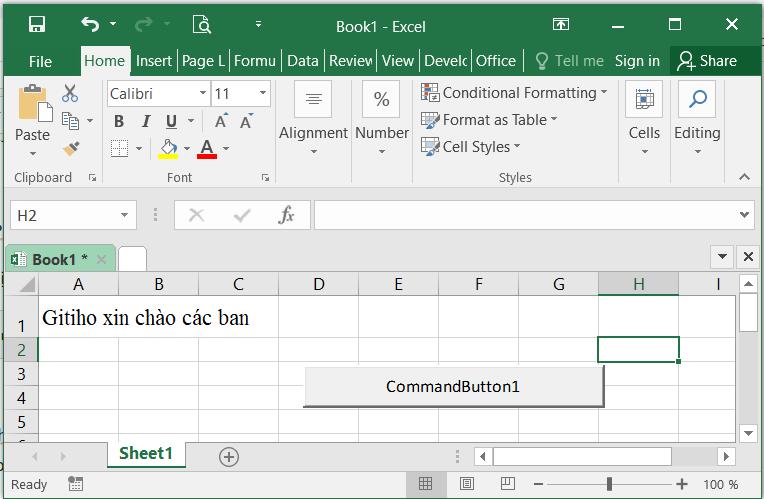Screen dimensions: 764x499
Task: Undo the last action
Action: [x=90, y=24]
